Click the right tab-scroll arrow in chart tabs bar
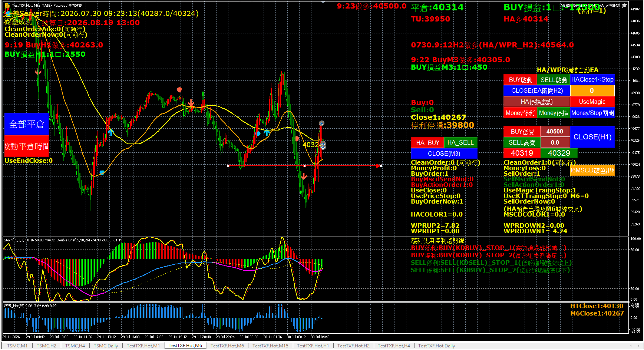 click(x=639, y=346)
